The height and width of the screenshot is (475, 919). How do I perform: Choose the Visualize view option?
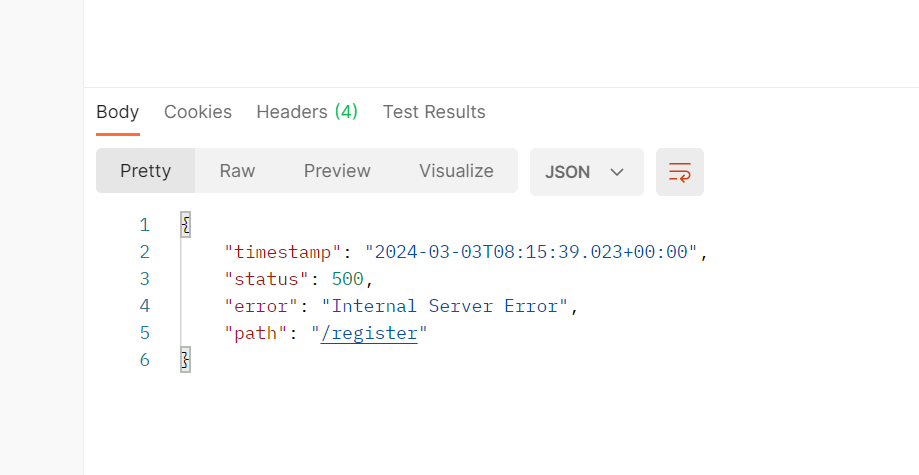tap(456, 171)
